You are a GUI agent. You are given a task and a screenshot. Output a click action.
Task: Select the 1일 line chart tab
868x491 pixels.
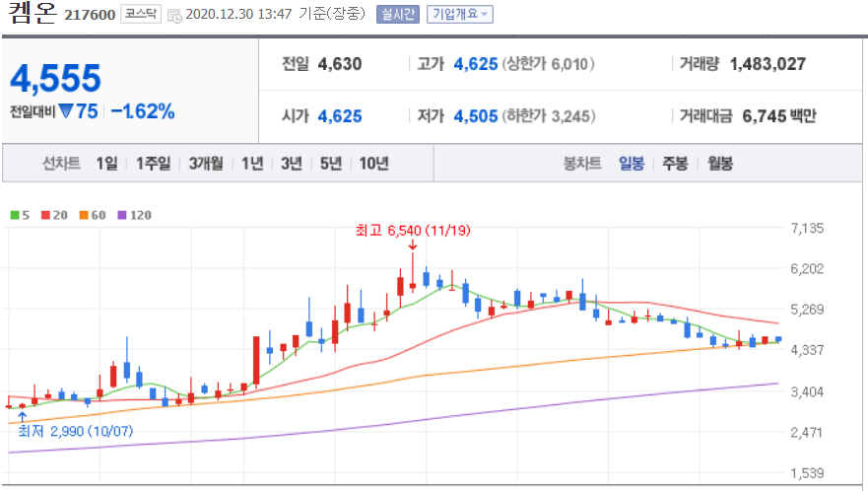pos(106,163)
